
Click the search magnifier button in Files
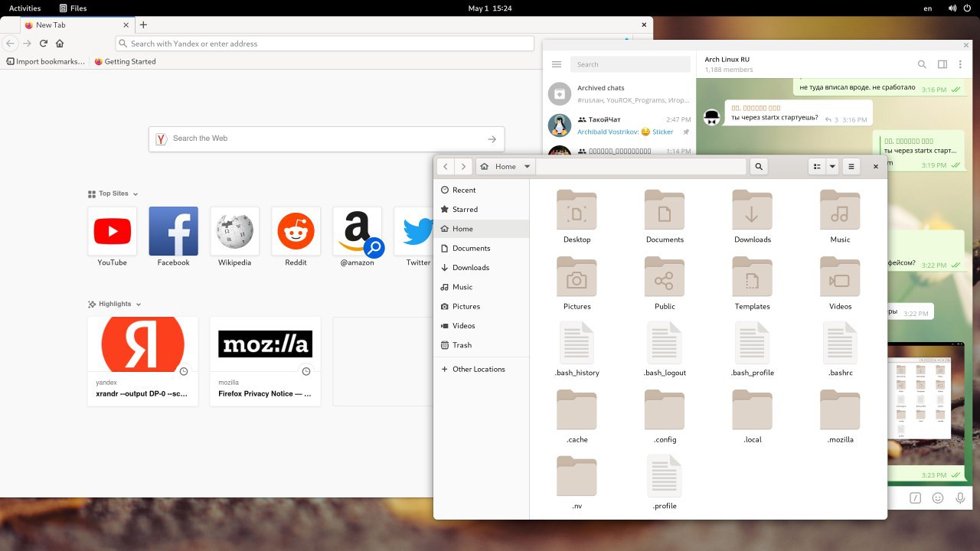(x=759, y=166)
